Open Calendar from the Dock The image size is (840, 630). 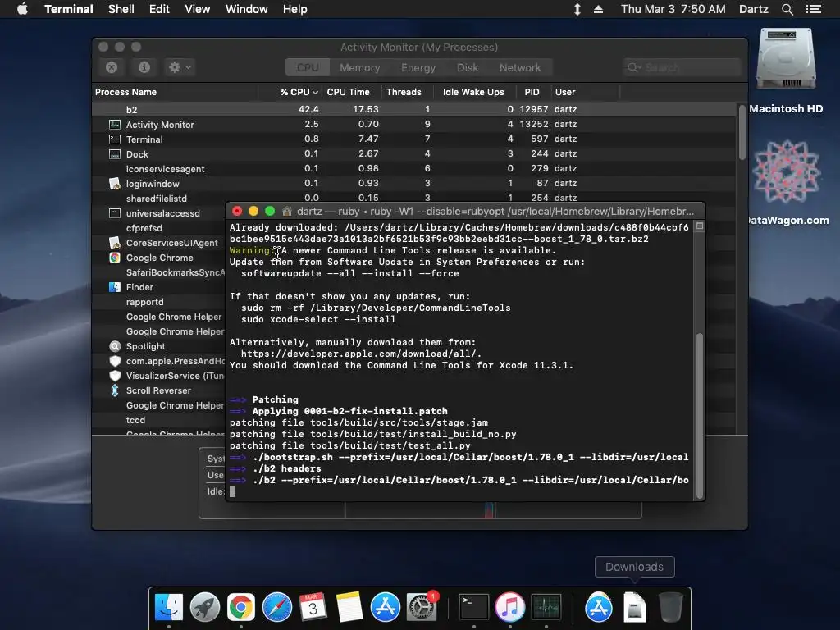coord(313,608)
